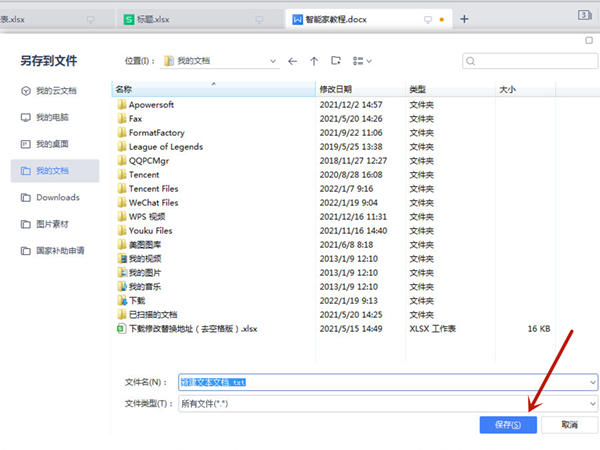The image size is (600, 450).
Task: Add a new tab with plus button
Action: click(x=464, y=19)
